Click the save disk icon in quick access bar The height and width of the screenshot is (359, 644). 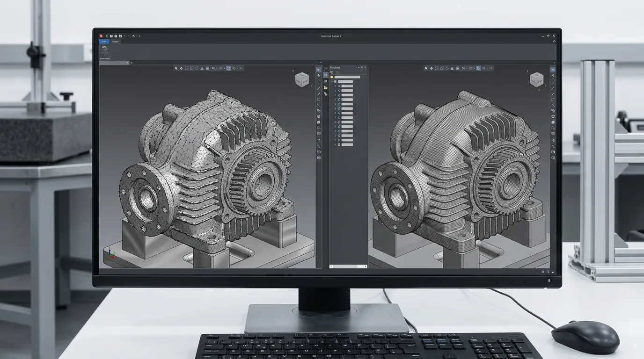pos(116,36)
